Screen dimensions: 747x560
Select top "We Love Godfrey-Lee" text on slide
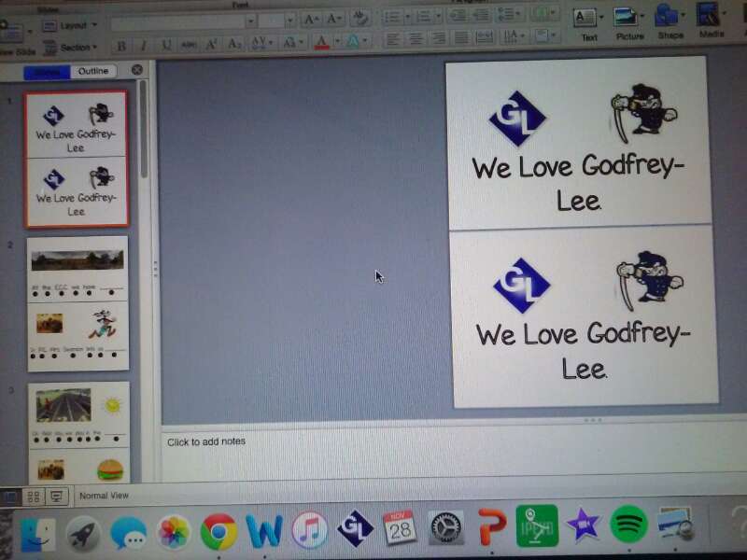[578, 182]
